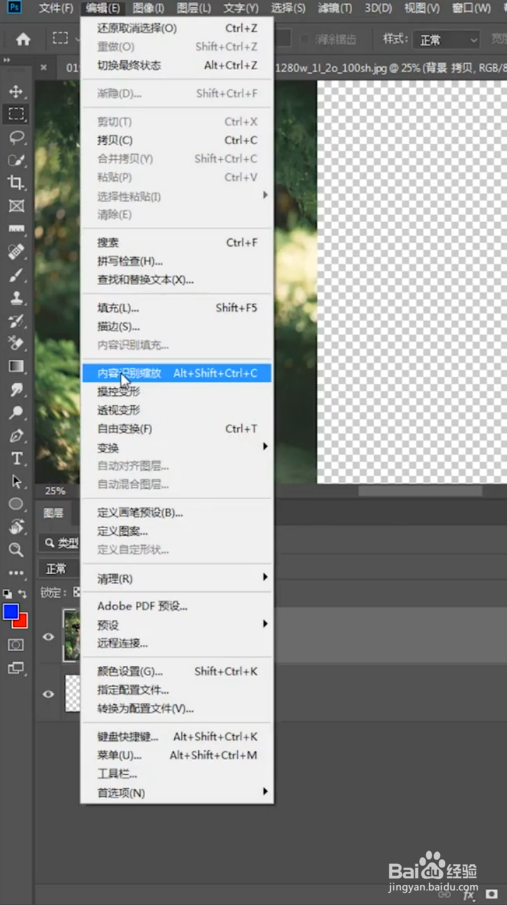Hide the top layer with eye icon
This screenshot has height=905, width=507.
[x=49, y=637]
